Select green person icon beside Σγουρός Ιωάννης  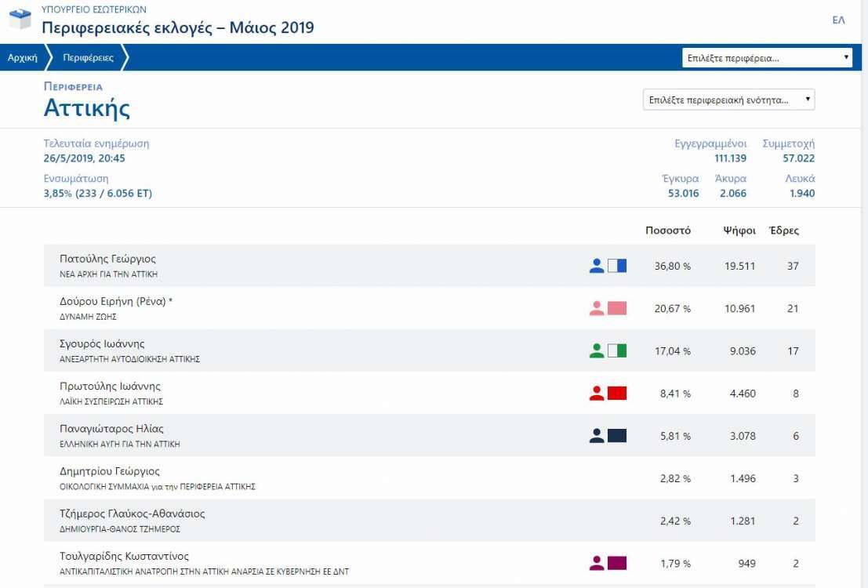(x=597, y=350)
